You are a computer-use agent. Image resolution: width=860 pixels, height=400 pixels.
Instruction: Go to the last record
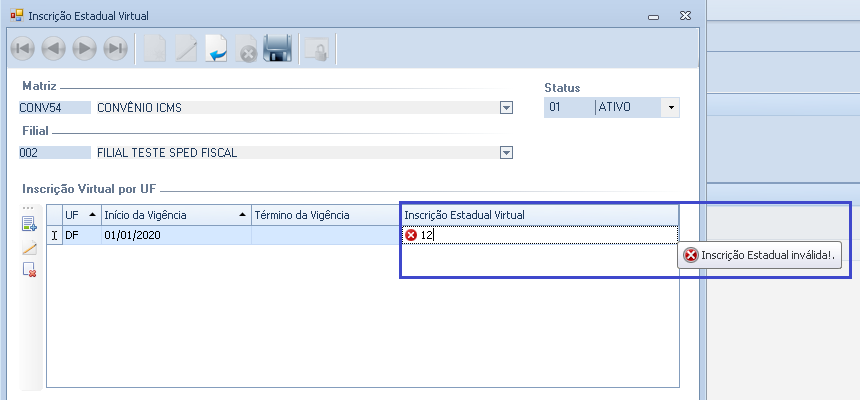pyautogui.click(x=115, y=48)
